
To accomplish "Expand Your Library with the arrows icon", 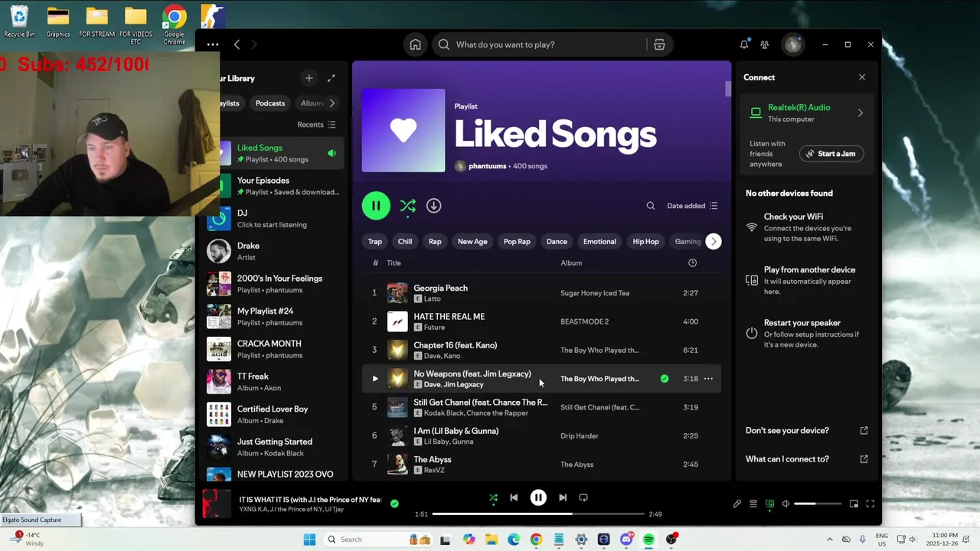I will [x=332, y=78].
